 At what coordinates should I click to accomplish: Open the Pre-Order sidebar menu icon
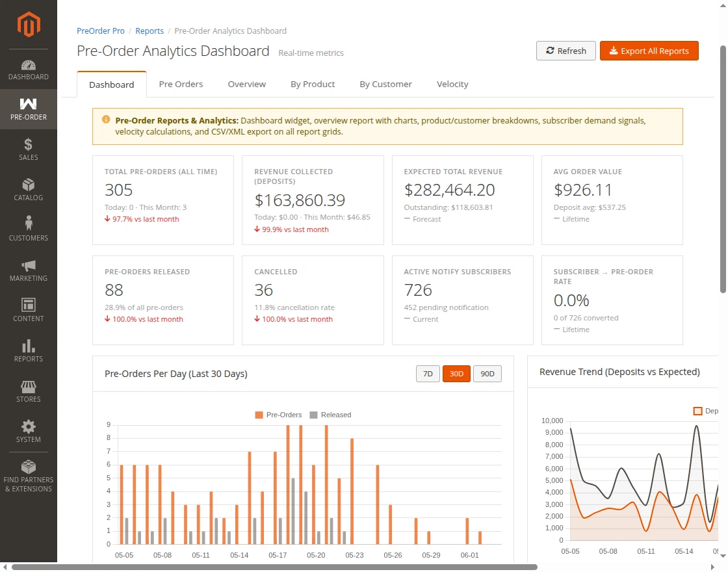point(29,104)
